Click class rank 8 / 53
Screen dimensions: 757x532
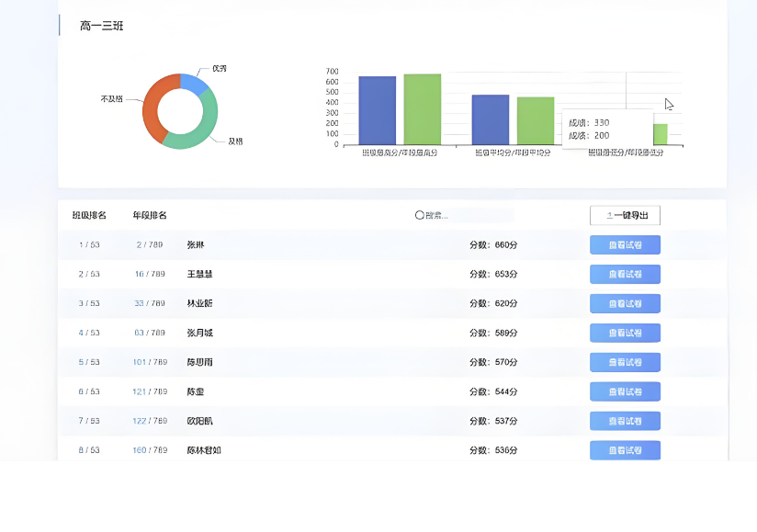coord(89,450)
